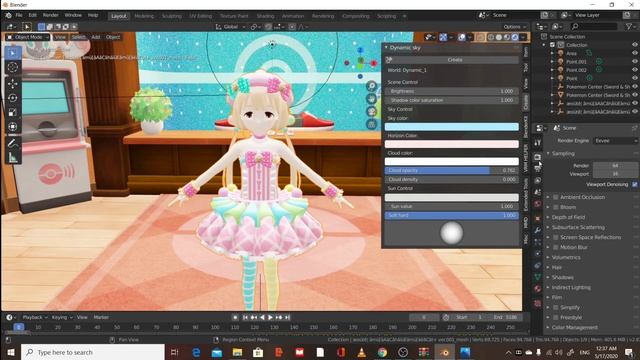The width and height of the screenshot is (640, 360).
Task: Click the Windows search box
Action: pyautogui.click(x=93, y=352)
